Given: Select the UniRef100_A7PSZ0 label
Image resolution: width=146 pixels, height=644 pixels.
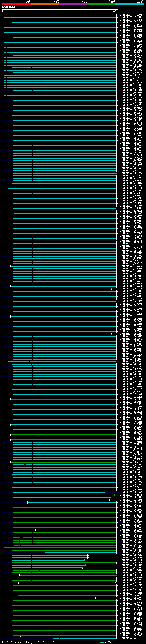Looking at the screenshot, I should point(131,67).
